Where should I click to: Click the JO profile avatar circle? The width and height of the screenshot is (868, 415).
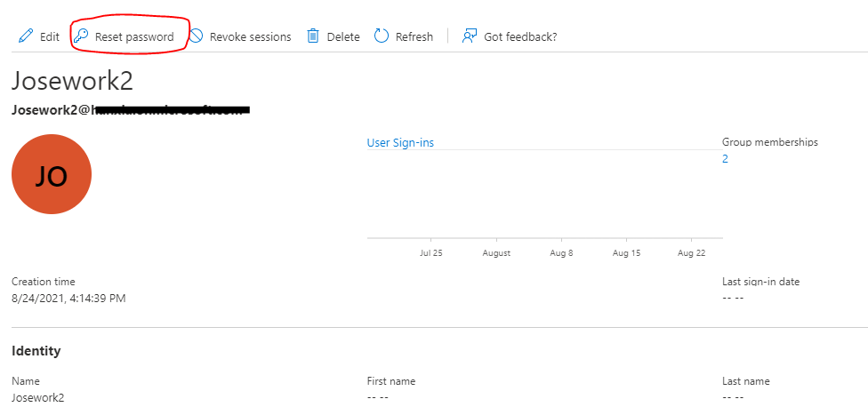pyautogui.click(x=52, y=174)
